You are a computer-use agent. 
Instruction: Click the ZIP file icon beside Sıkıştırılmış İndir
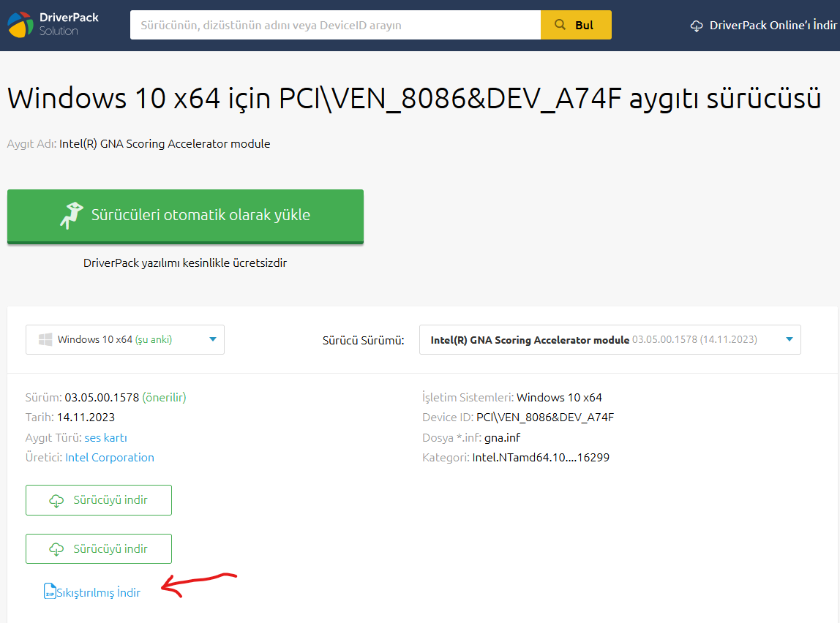click(49, 591)
